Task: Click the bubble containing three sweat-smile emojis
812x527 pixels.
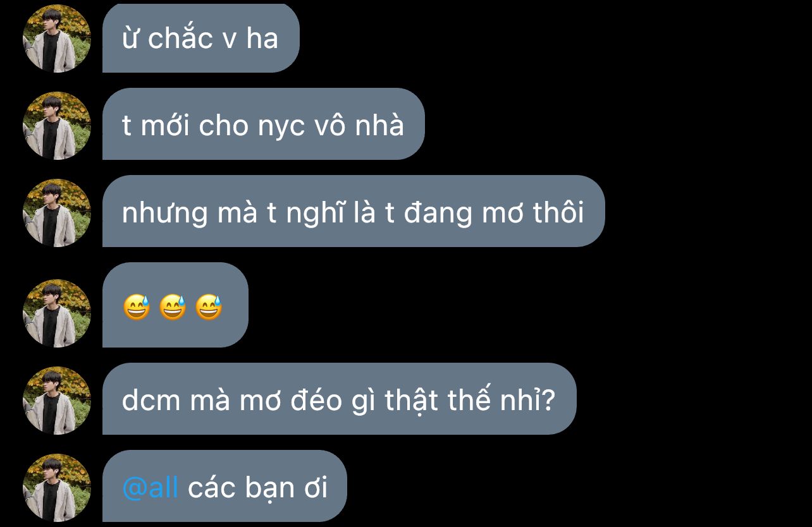Action: pyautogui.click(x=175, y=305)
